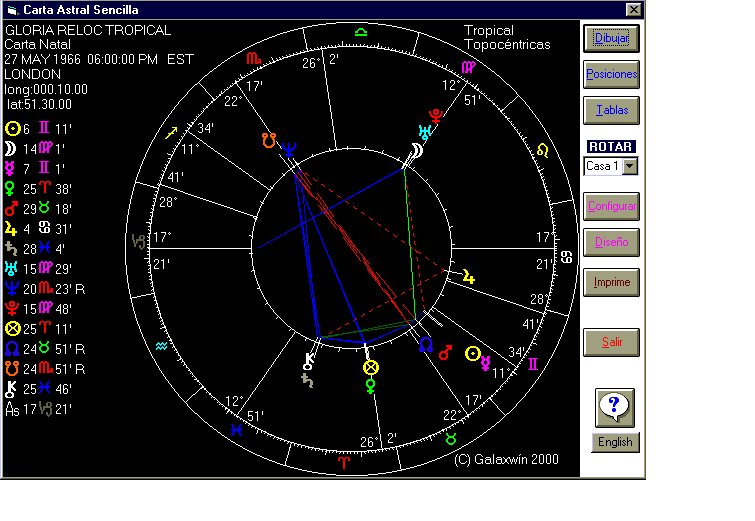Open help with the question mark icon
Image resolution: width=755 pixels, height=521 pixels.
[615, 407]
